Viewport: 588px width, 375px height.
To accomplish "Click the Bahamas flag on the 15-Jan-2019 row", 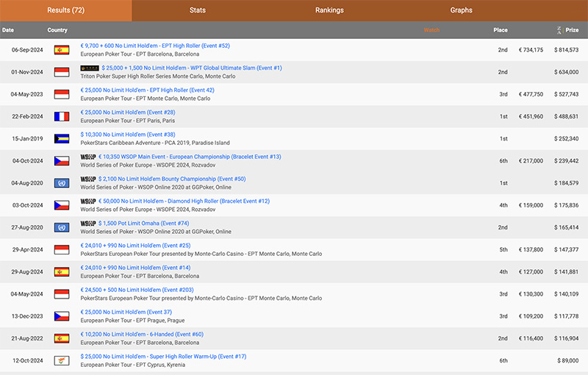I will click(x=62, y=138).
